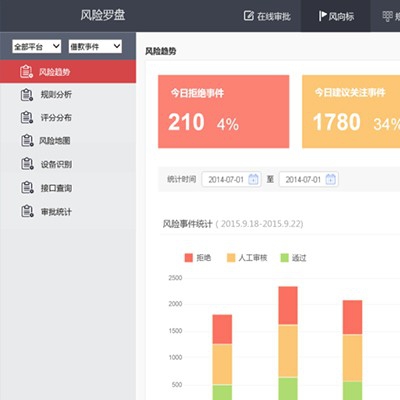This screenshot has width=400, height=400.
Task: Click the end date field after 至
Action: point(309,179)
